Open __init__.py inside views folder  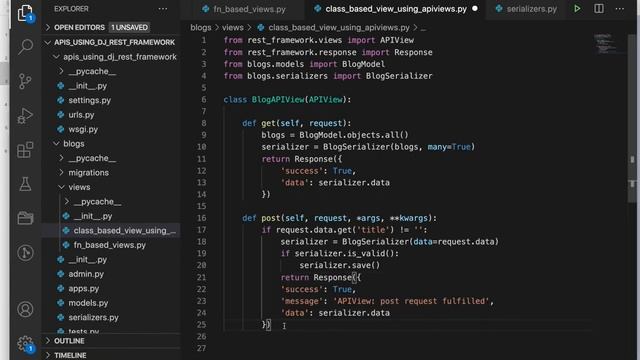[x=93, y=216]
